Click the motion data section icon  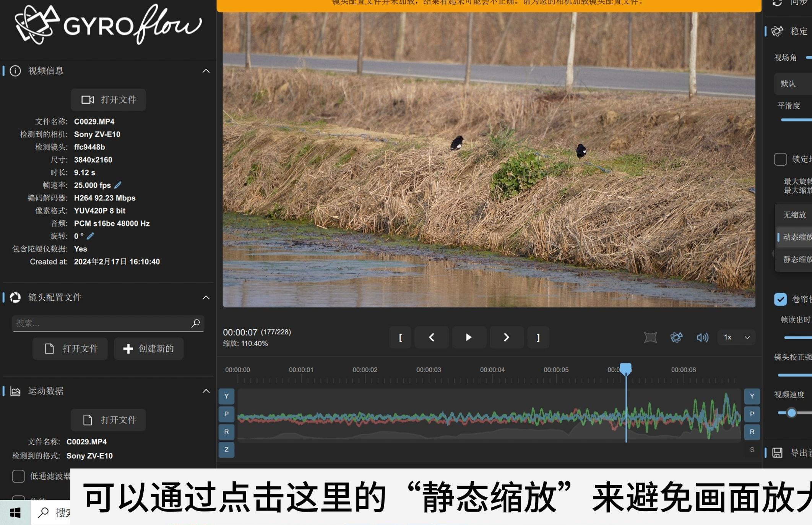(x=15, y=391)
